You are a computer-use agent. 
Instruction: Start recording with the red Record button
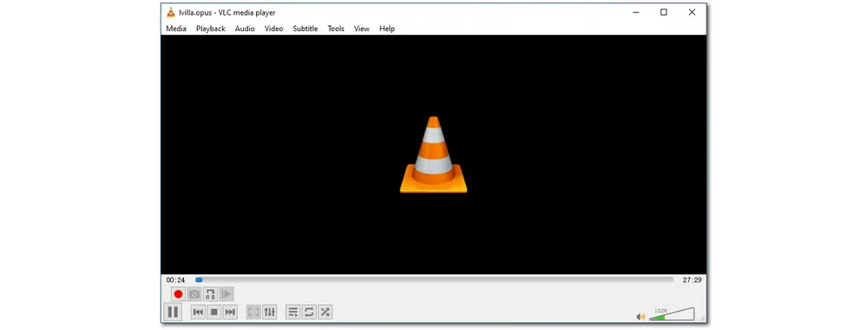[178, 294]
